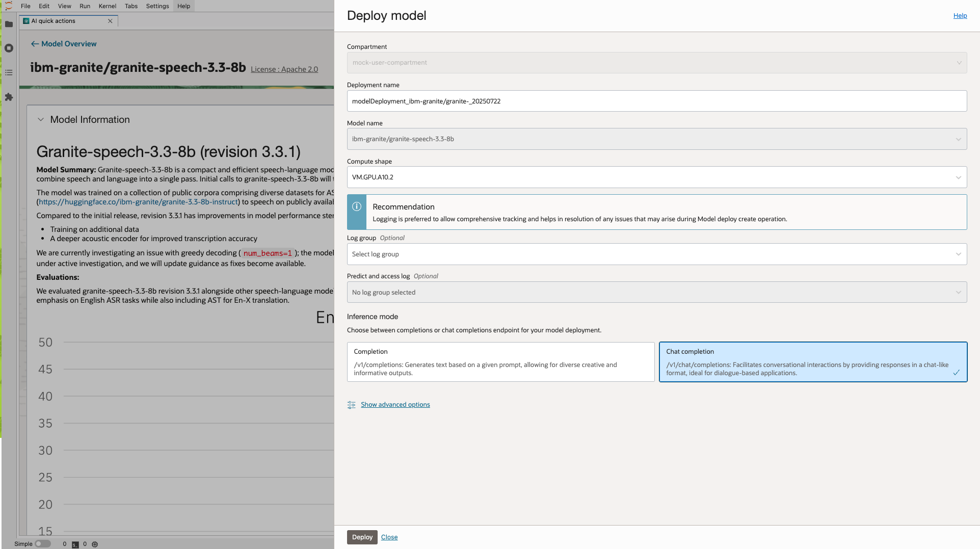Open the Compartment dropdown
The width and height of the screenshot is (980, 549).
tap(657, 63)
